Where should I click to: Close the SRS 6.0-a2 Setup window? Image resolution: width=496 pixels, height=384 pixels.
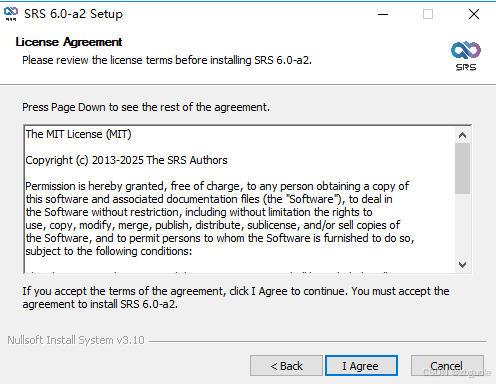coord(474,14)
